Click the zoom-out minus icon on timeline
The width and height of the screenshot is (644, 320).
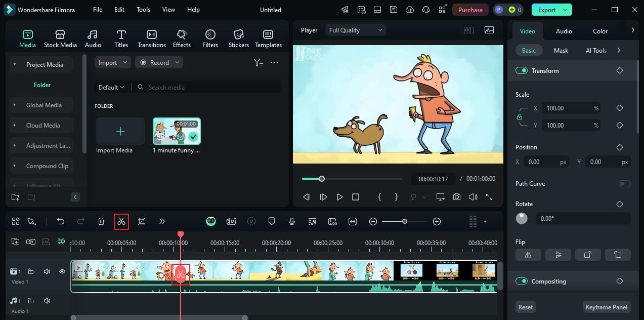pyautogui.click(x=373, y=221)
